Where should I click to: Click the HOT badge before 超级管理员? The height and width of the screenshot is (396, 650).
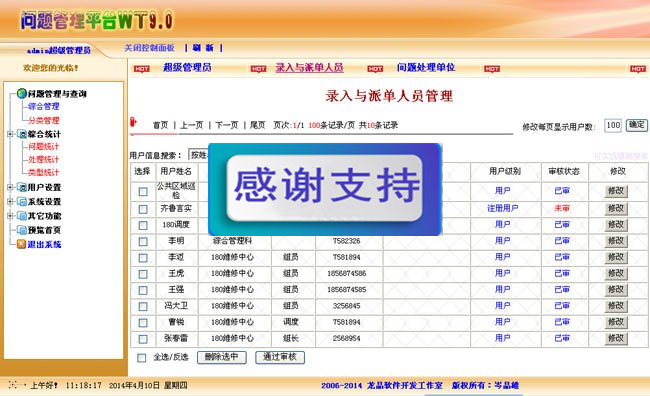coord(141,69)
